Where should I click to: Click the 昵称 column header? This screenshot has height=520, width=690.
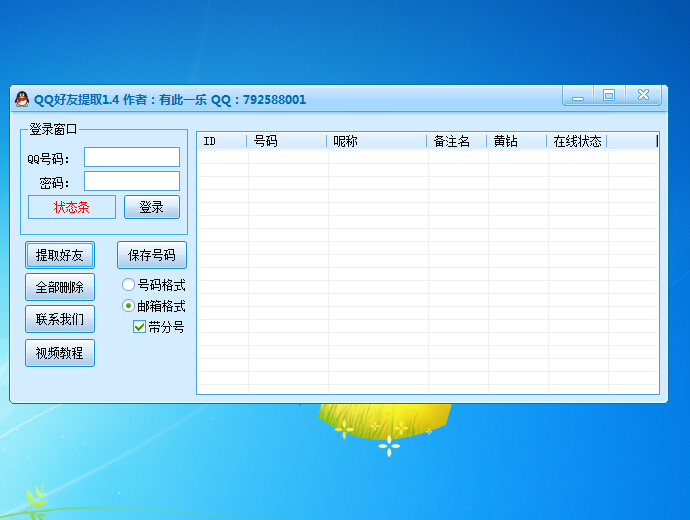[x=377, y=141]
